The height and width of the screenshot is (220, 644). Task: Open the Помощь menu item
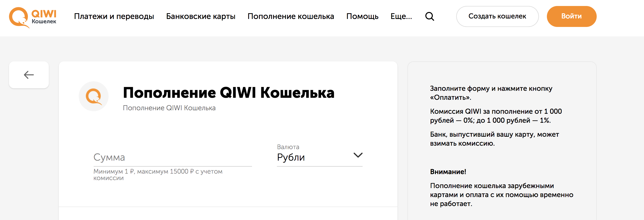(x=362, y=16)
